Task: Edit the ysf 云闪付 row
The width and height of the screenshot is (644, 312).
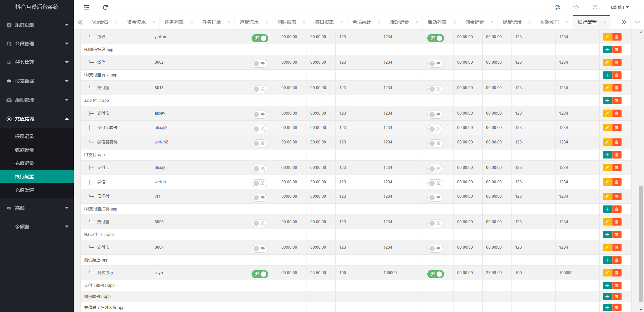Action: click(x=607, y=196)
